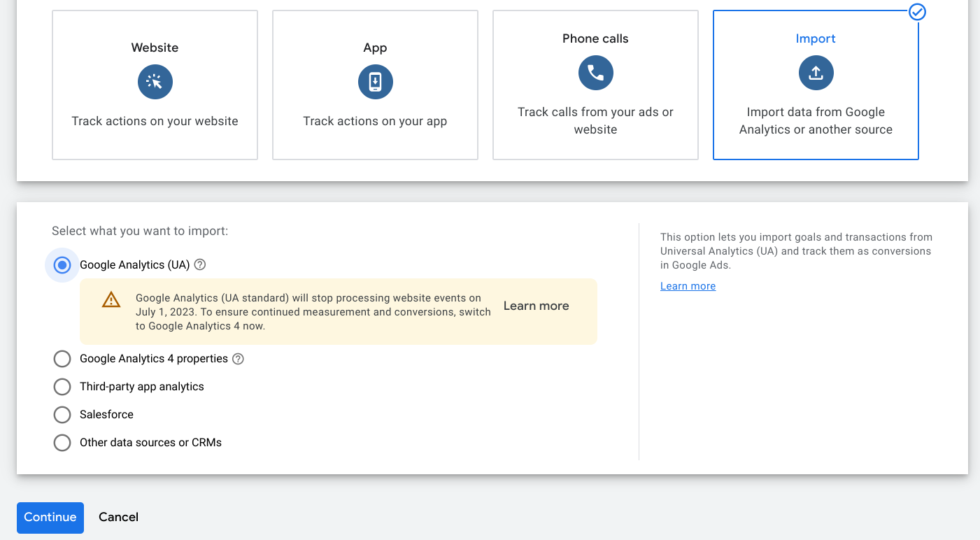This screenshot has height=540, width=980.
Task: Select Third-party app analytics radio button
Action: pyautogui.click(x=62, y=387)
